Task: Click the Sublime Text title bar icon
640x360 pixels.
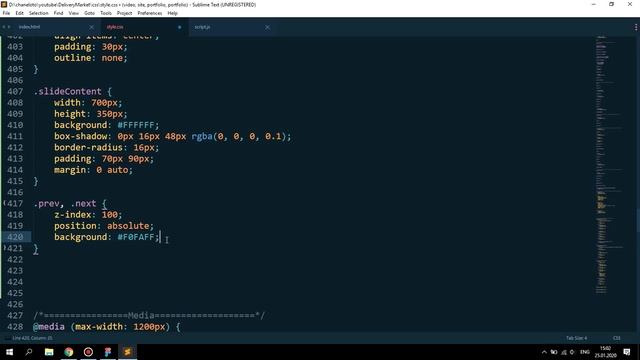Action: tap(4, 4)
